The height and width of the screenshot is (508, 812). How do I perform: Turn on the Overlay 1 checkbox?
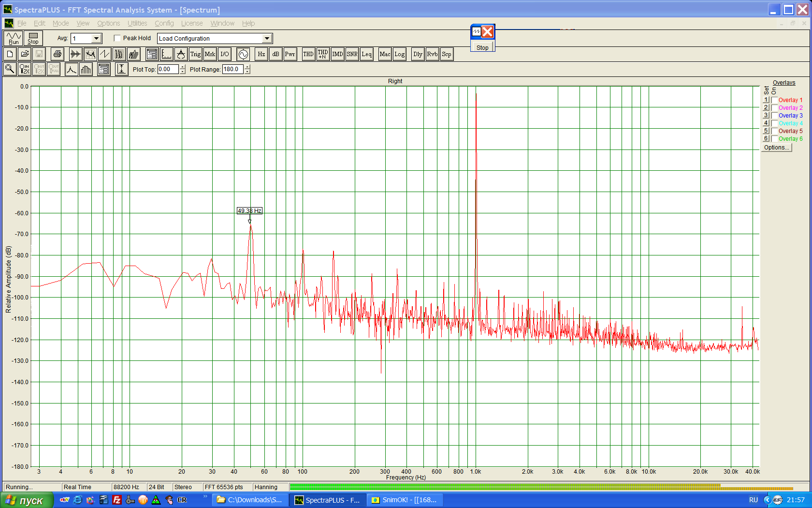(774, 100)
